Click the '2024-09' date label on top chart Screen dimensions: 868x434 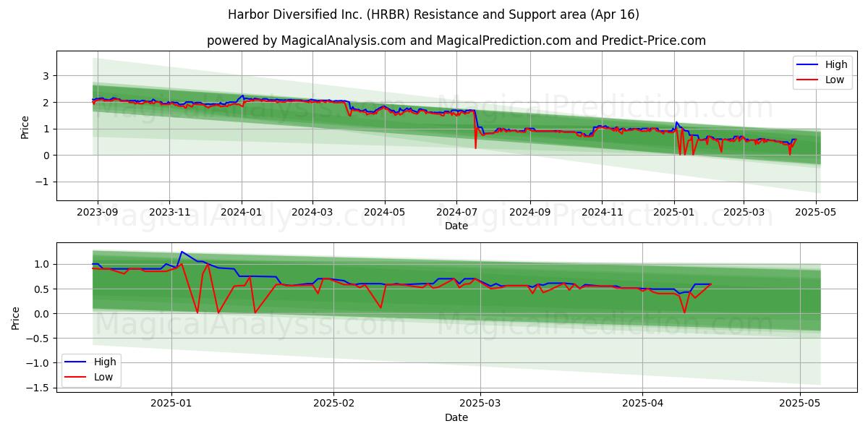(x=530, y=213)
